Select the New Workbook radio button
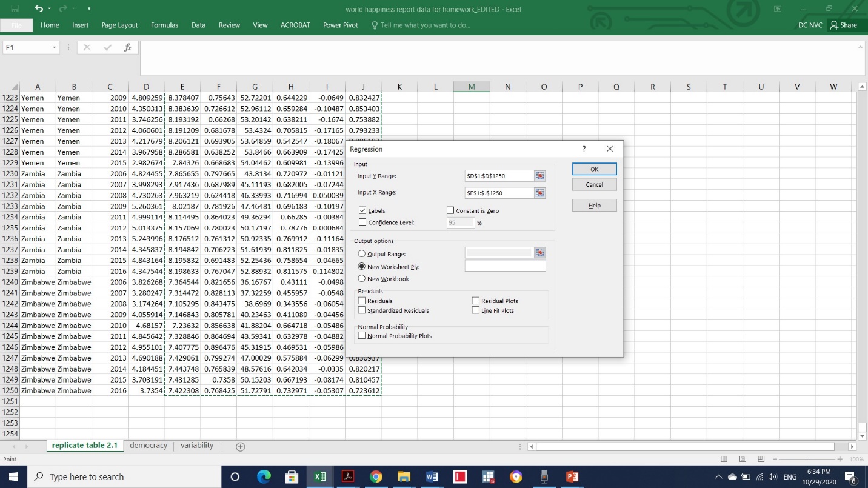The height and width of the screenshot is (488, 868). (x=362, y=279)
